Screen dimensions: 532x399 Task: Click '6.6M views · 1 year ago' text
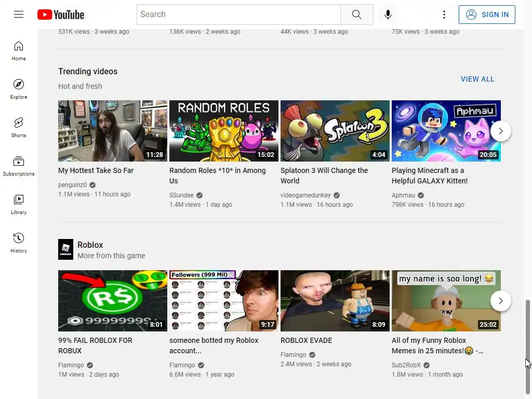point(202,375)
